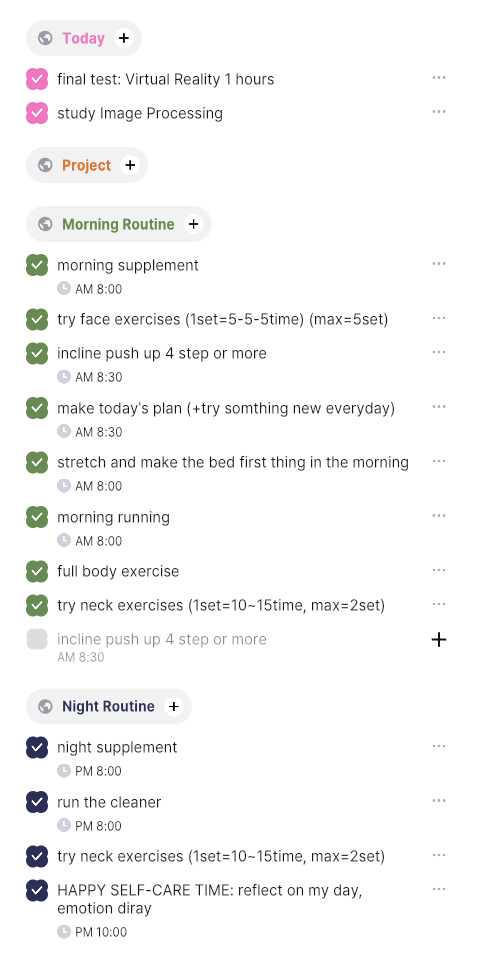Click the plus icon next to Night Routine

pyautogui.click(x=174, y=707)
